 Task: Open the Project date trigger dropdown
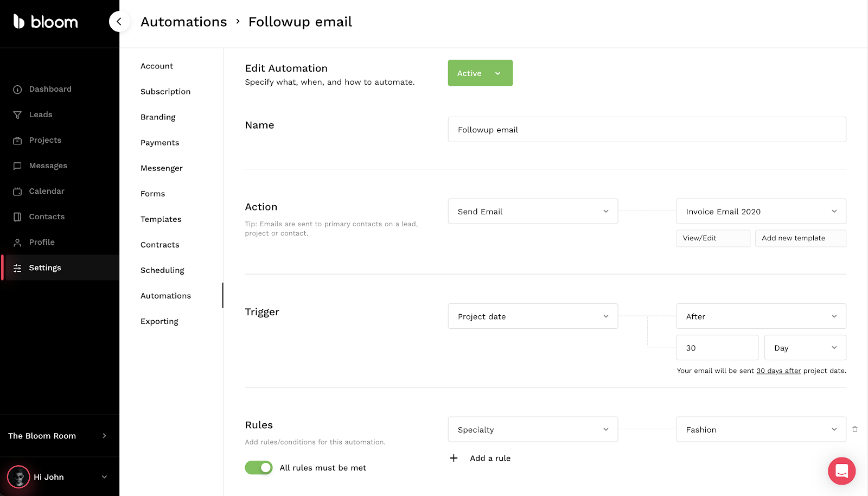pyautogui.click(x=533, y=316)
